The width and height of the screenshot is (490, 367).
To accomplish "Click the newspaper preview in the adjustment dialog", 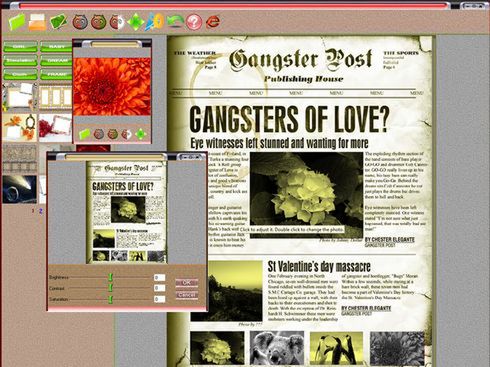I will click(127, 212).
